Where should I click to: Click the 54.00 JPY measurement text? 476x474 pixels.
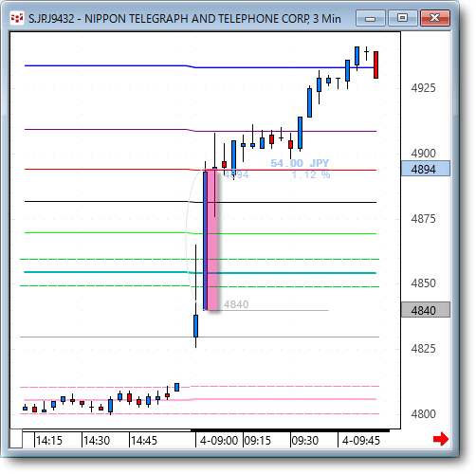300,163
